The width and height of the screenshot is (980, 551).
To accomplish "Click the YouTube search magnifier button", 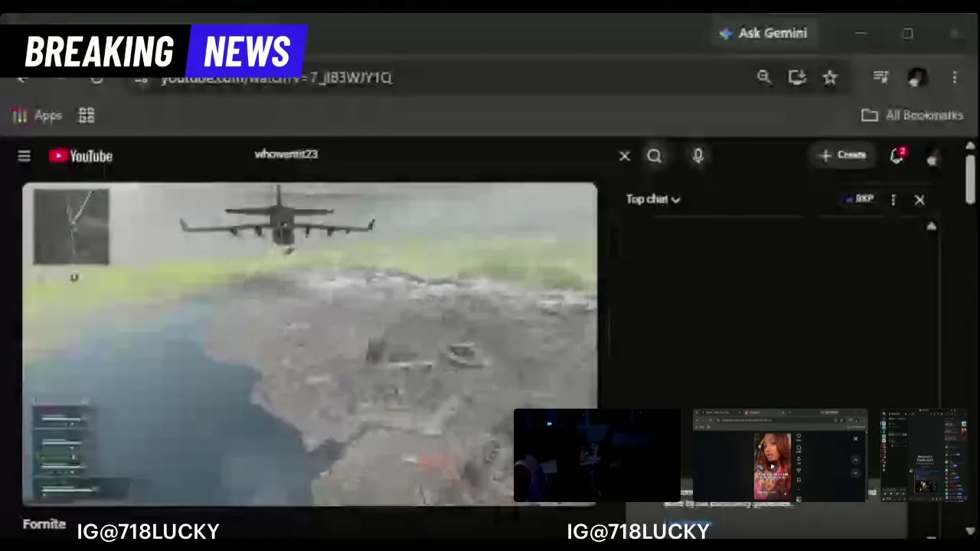I will pos(654,156).
